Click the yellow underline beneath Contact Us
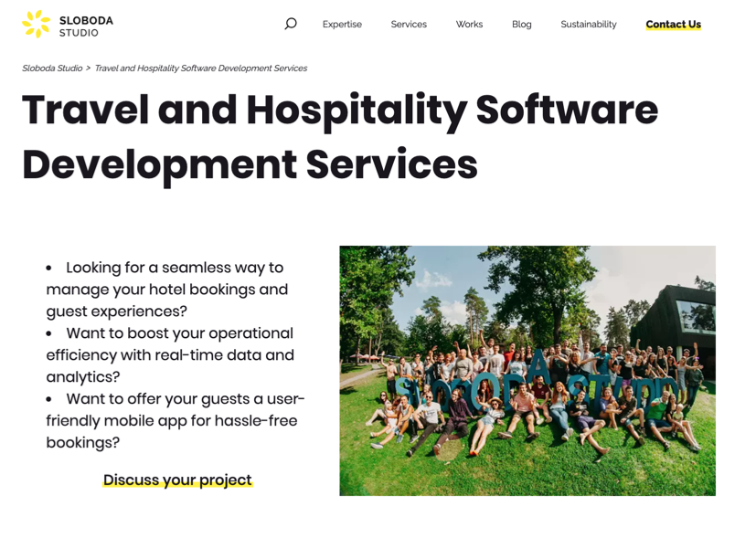This screenshot has width=756, height=538. click(674, 31)
